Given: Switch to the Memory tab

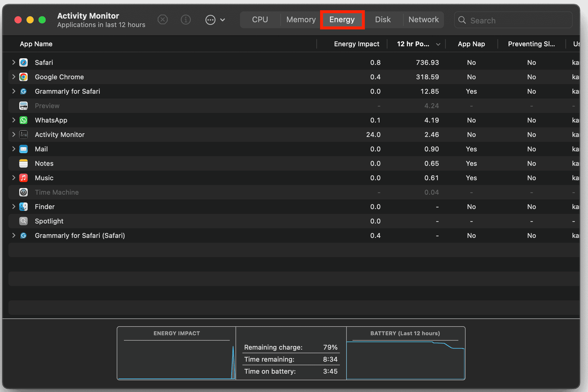Looking at the screenshot, I should click(301, 20).
